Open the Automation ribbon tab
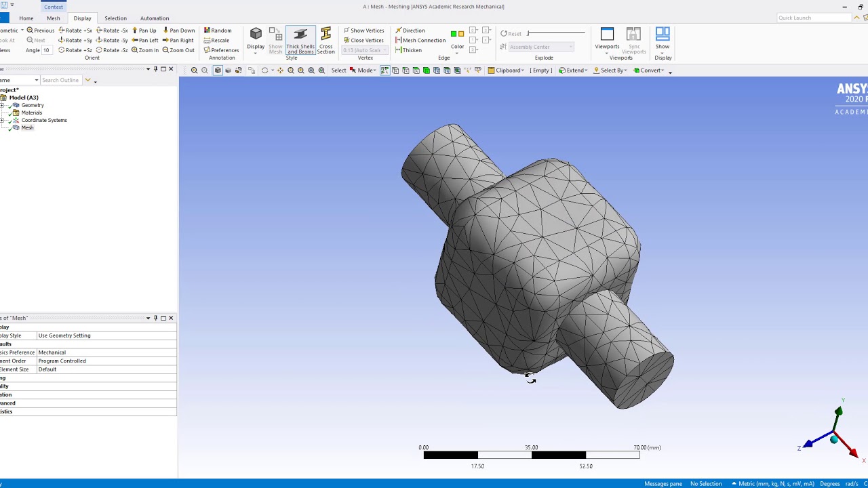Viewport: 868px width, 488px height. point(155,18)
